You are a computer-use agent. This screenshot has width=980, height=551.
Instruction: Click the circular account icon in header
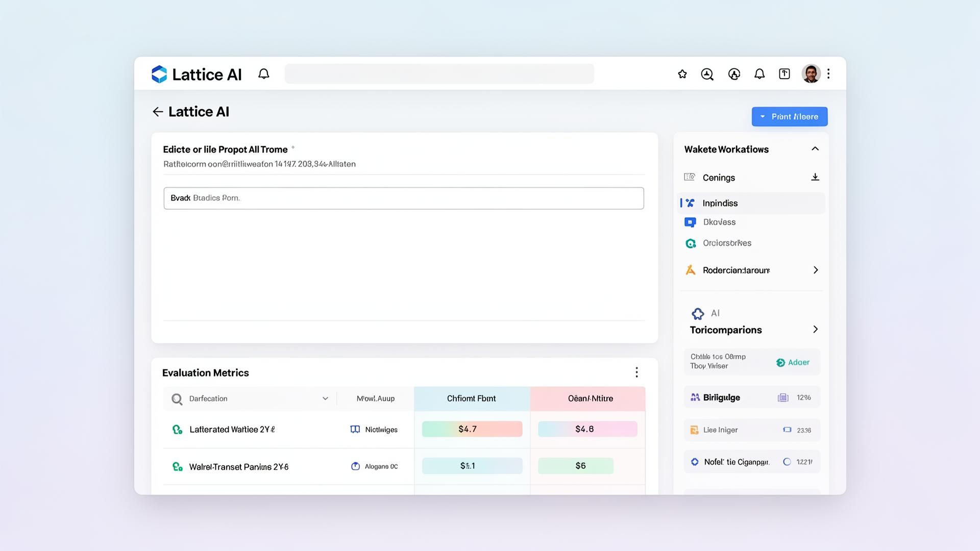coord(734,74)
